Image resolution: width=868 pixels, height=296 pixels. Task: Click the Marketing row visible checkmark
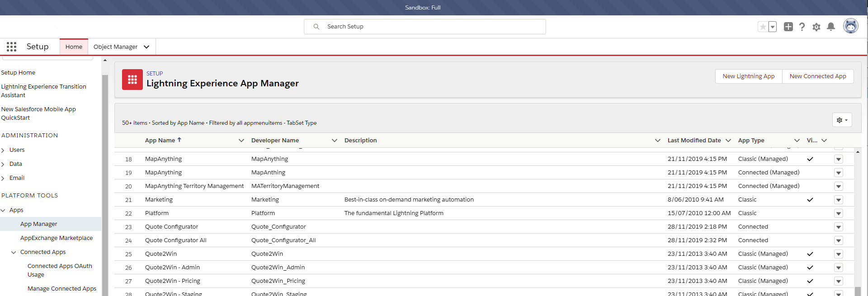pos(810,200)
